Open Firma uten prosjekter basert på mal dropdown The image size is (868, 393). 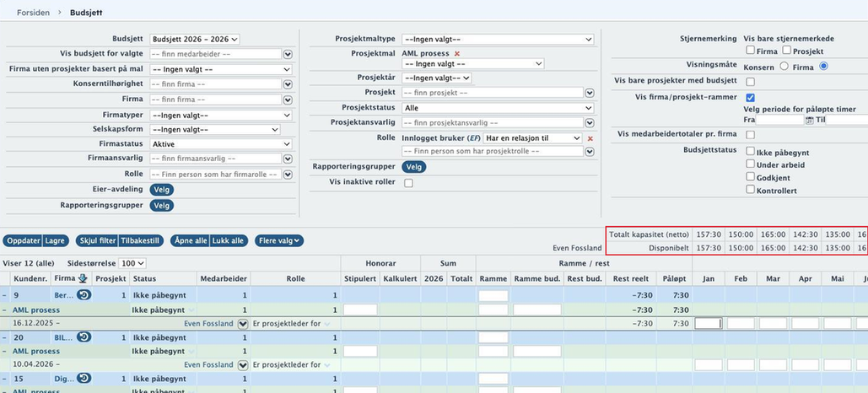[221, 70]
